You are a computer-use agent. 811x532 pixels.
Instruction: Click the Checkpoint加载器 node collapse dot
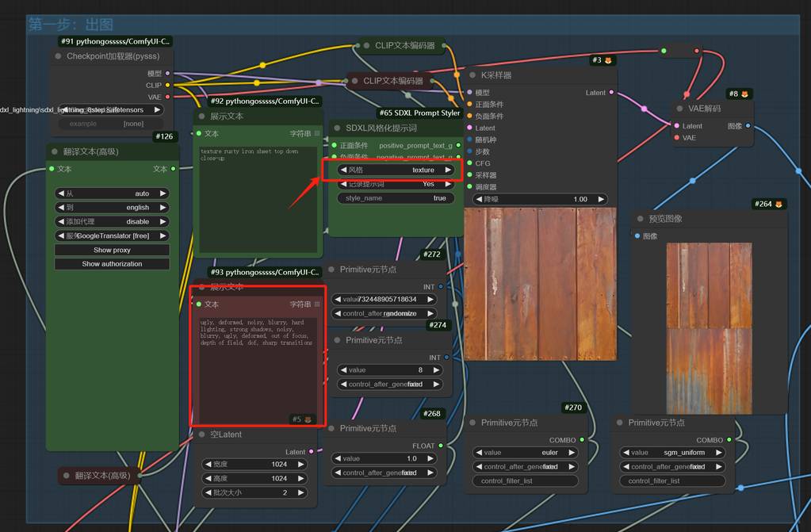point(58,56)
